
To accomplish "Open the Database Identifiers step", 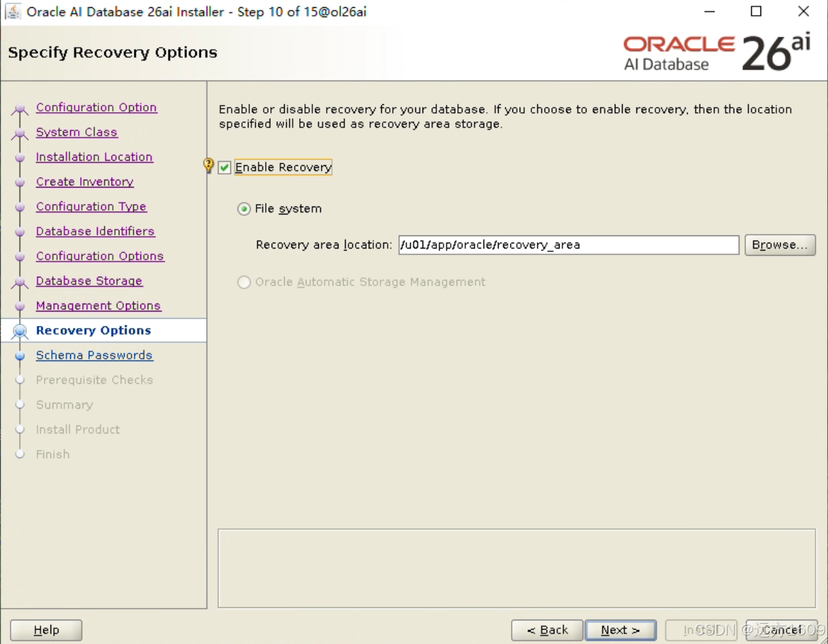I will click(x=95, y=231).
